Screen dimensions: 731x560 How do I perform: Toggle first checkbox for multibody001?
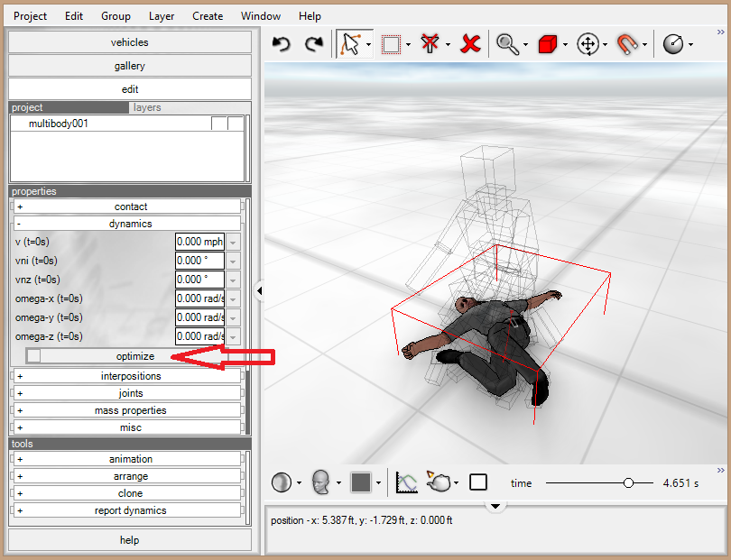pyautogui.click(x=219, y=124)
